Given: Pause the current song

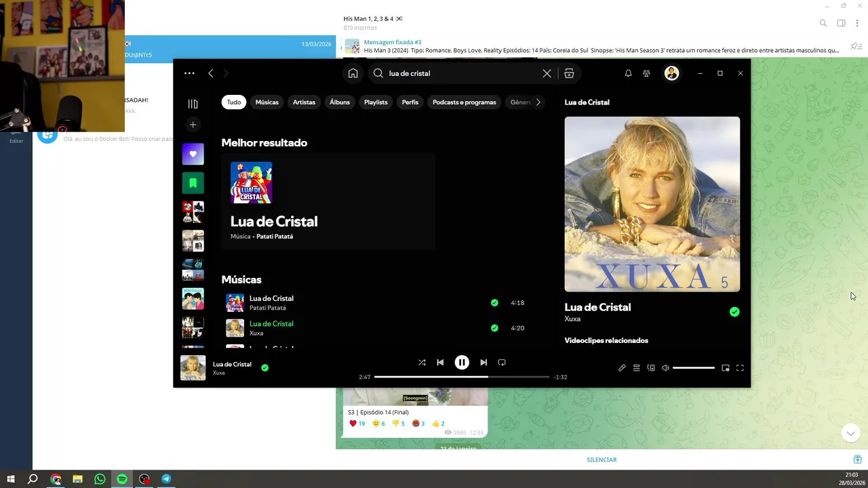Looking at the screenshot, I should coord(462,363).
